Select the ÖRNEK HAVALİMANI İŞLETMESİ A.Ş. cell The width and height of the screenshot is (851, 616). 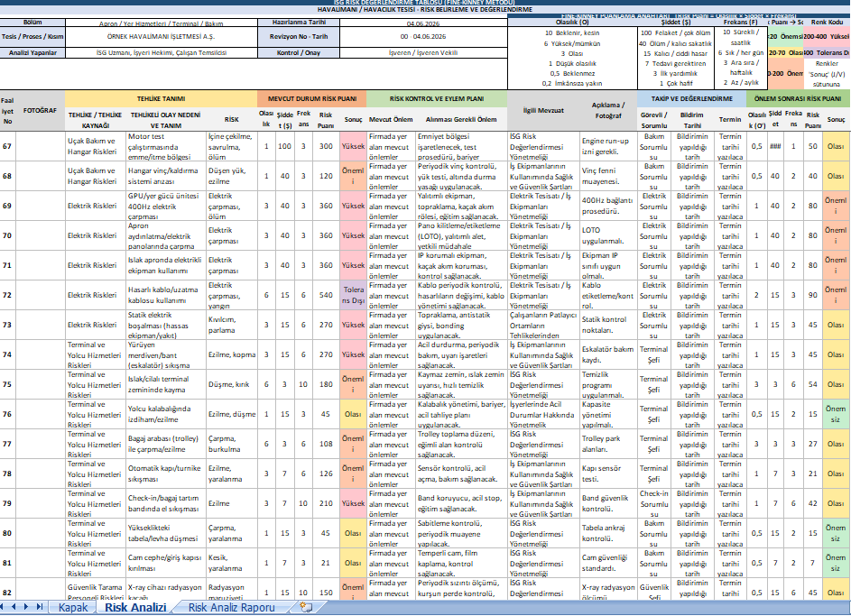tap(162, 37)
